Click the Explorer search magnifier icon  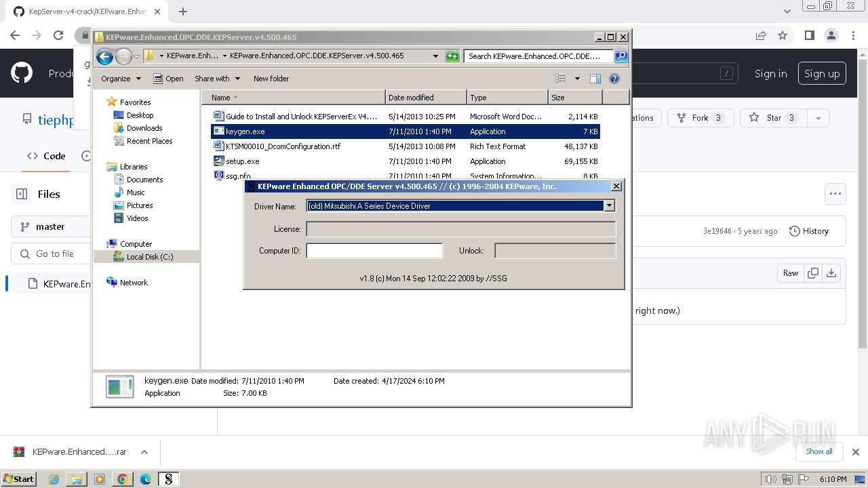click(x=621, y=56)
